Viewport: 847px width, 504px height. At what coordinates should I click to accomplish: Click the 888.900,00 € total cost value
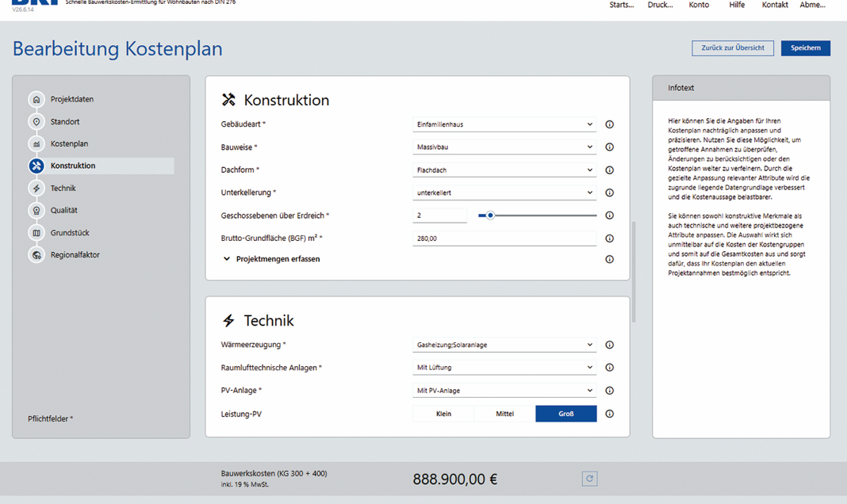pyautogui.click(x=455, y=479)
